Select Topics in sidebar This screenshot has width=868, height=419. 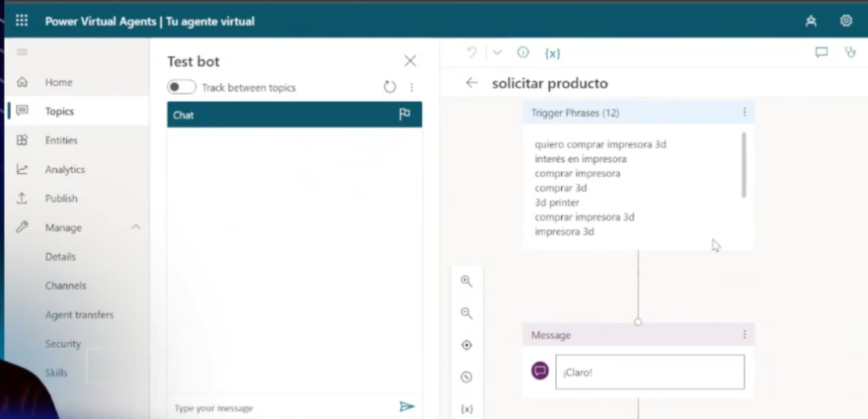pos(59,111)
